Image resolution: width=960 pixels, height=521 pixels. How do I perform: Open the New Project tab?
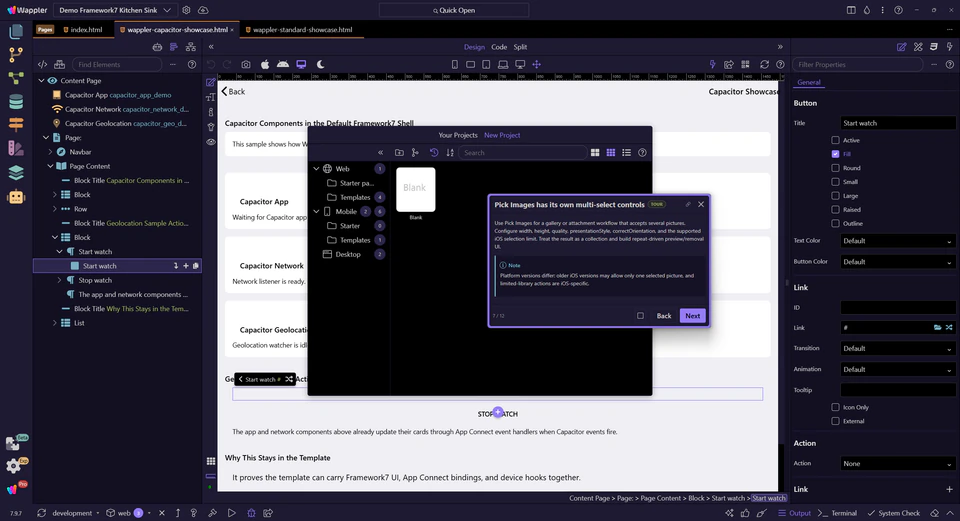[502, 135]
